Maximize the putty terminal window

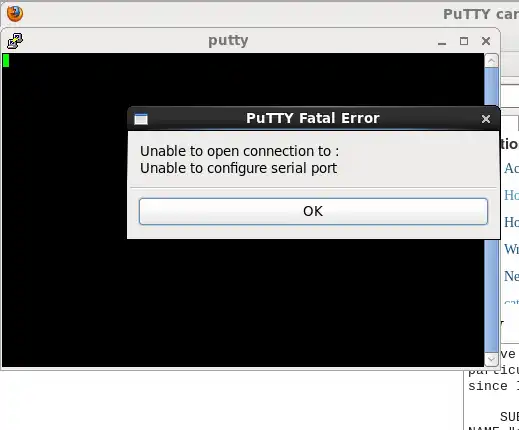(464, 41)
